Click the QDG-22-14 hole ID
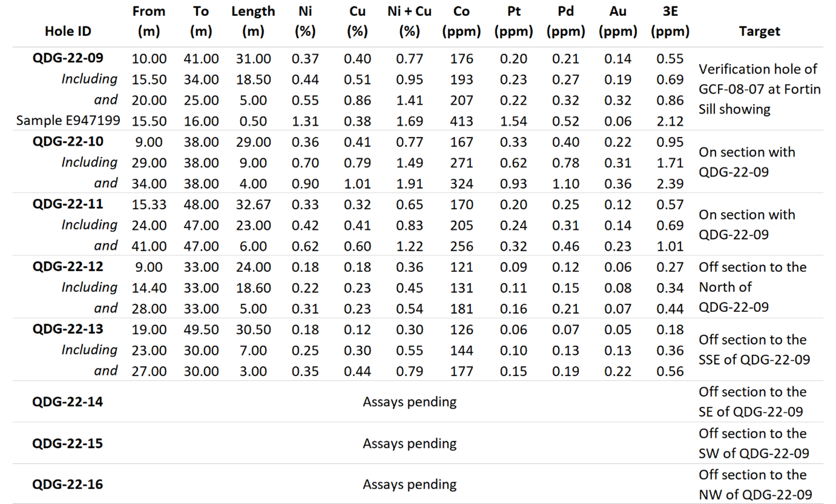836x504 pixels. click(68, 402)
